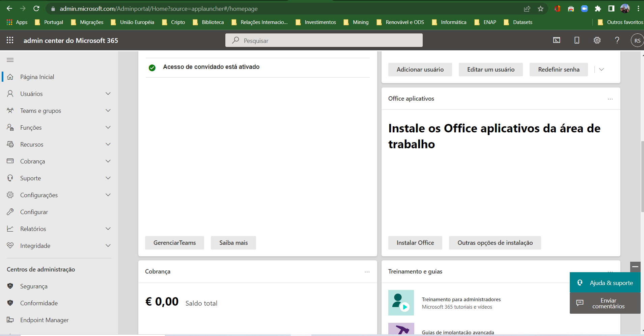The image size is (644, 336).
Task: Open Treinamento para administradores link
Action: point(461,300)
